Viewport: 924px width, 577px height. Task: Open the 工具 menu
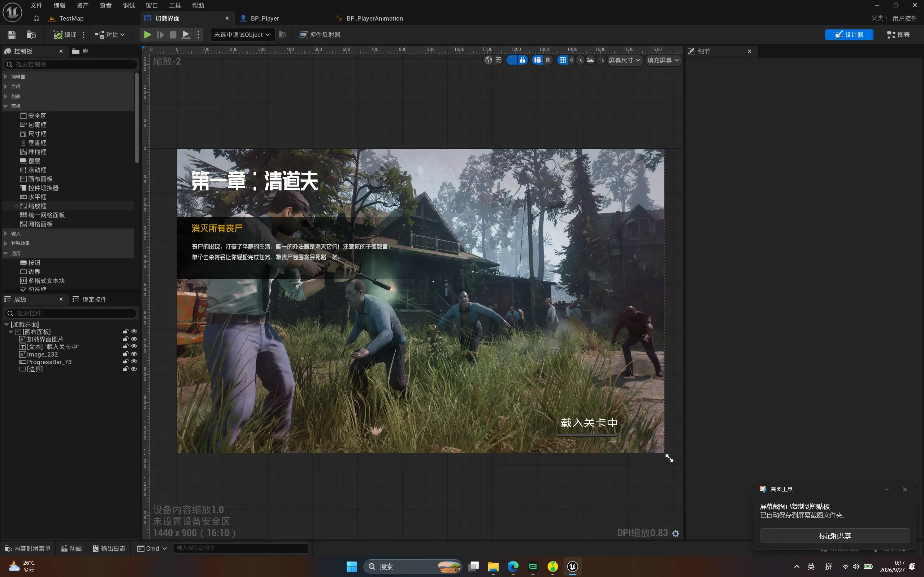click(x=175, y=5)
